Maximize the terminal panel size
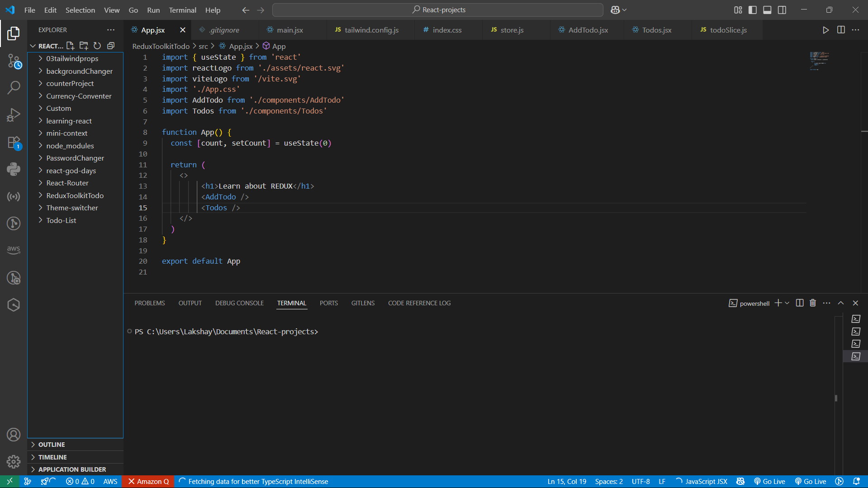The width and height of the screenshot is (868, 488). tap(841, 303)
